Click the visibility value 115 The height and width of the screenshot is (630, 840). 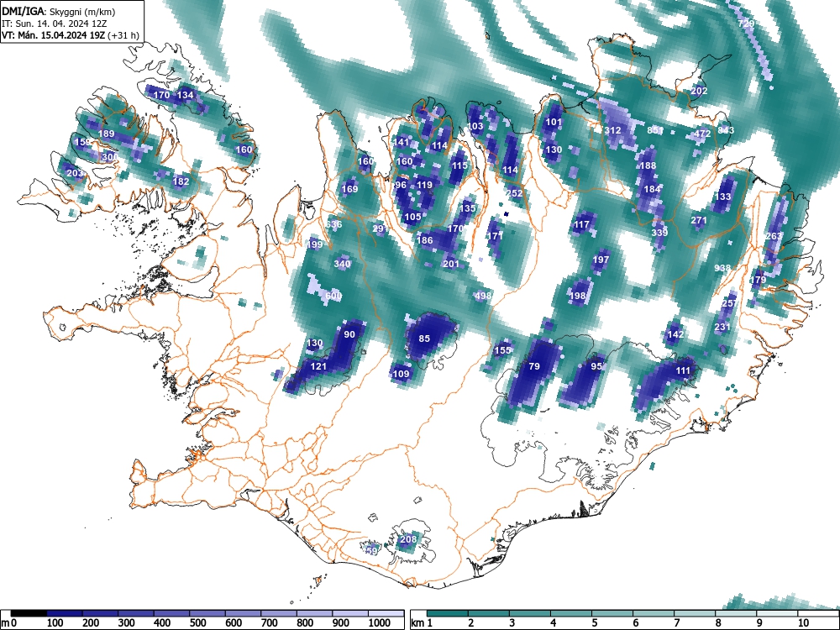459,165
